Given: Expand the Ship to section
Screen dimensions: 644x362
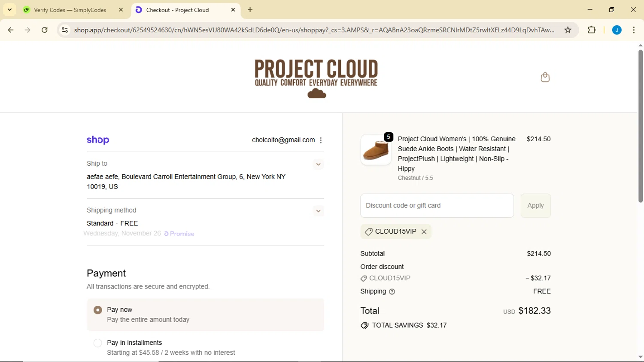Looking at the screenshot, I should (318, 164).
